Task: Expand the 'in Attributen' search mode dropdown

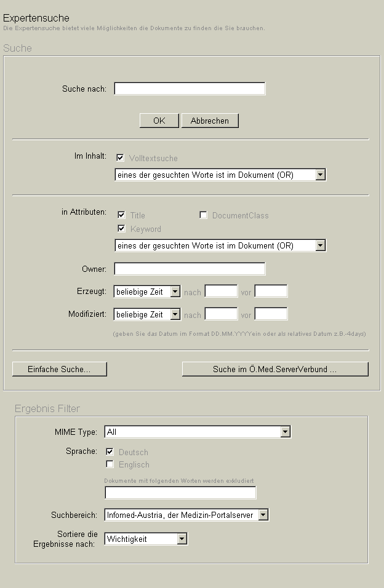Action: click(x=220, y=246)
